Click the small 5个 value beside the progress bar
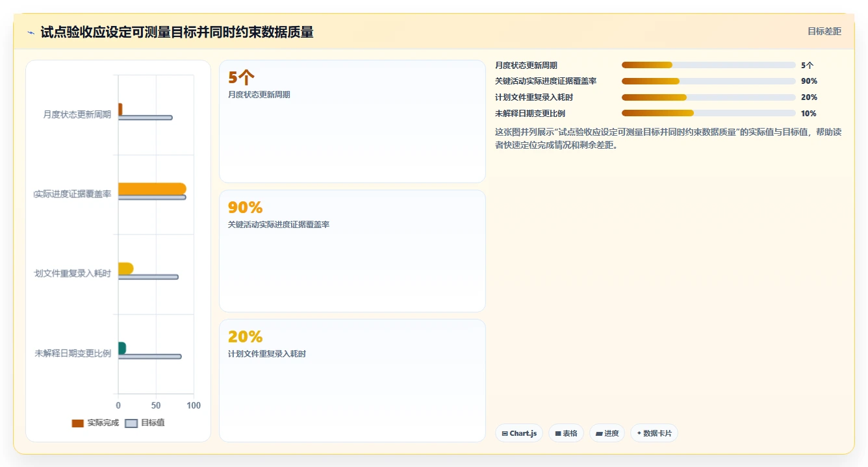868x467 pixels. pyautogui.click(x=808, y=65)
